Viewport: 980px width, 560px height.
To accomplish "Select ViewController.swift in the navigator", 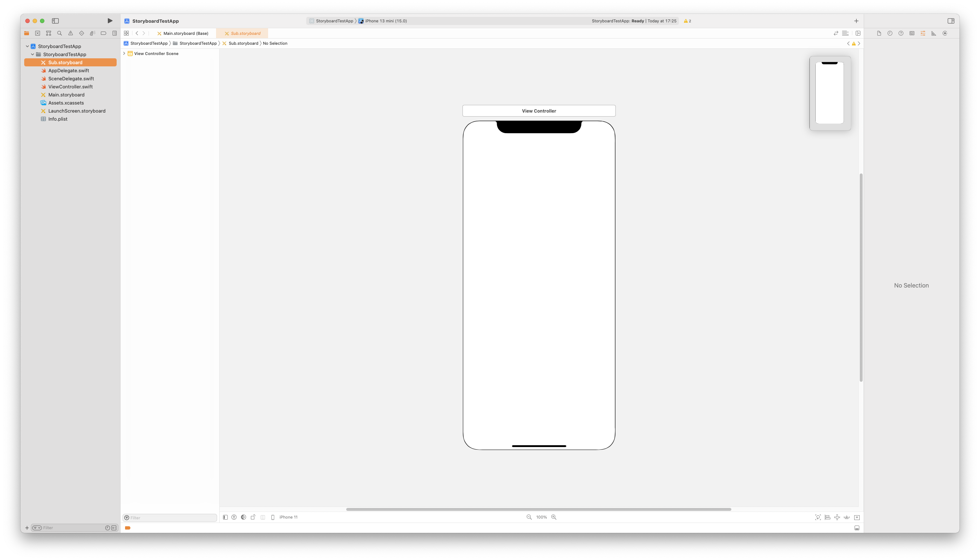I will click(70, 87).
